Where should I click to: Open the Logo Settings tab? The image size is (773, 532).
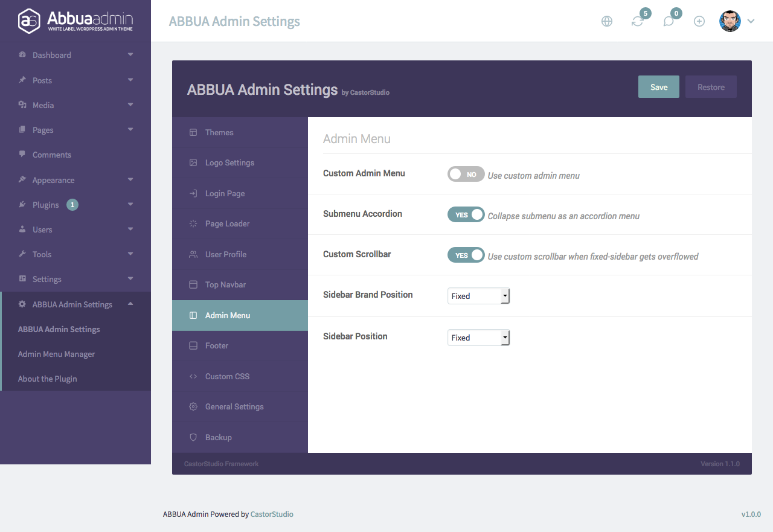click(x=240, y=163)
